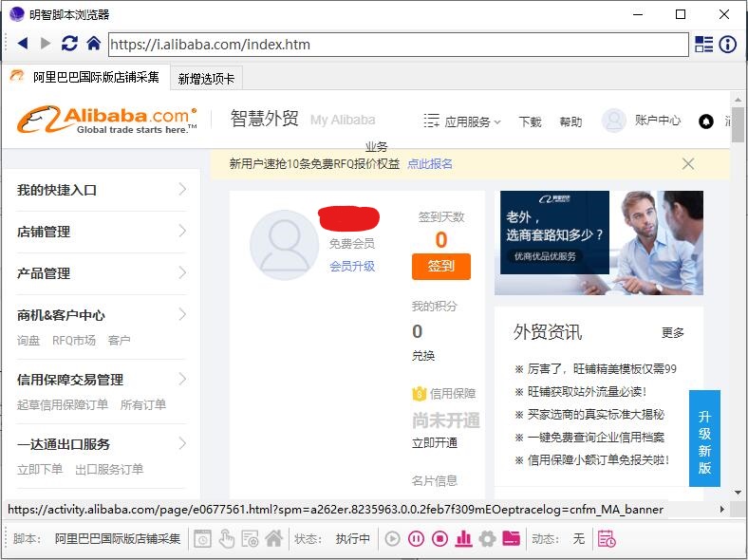This screenshot has width=748, height=560.
Task: Expand 店铺管理 section
Action: pyautogui.click(x=102, y=232)
